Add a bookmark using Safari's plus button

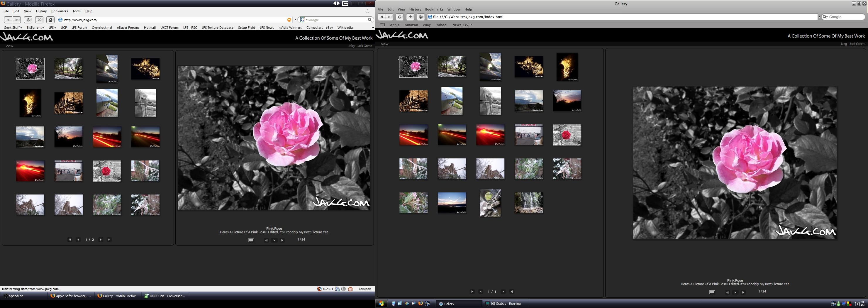[410, 17]
